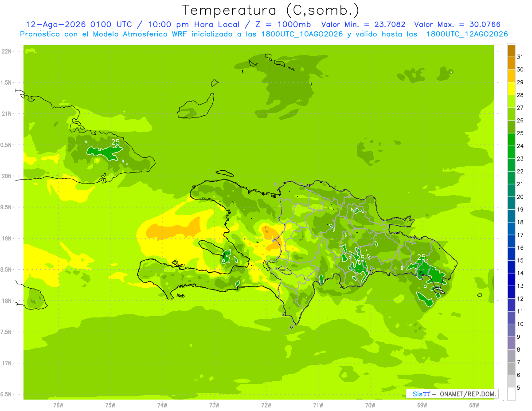Select the initialization time '1800UTC_10AGO2026'
The height and width of the screenshot is (411, 532).
(x=302, y=34)
